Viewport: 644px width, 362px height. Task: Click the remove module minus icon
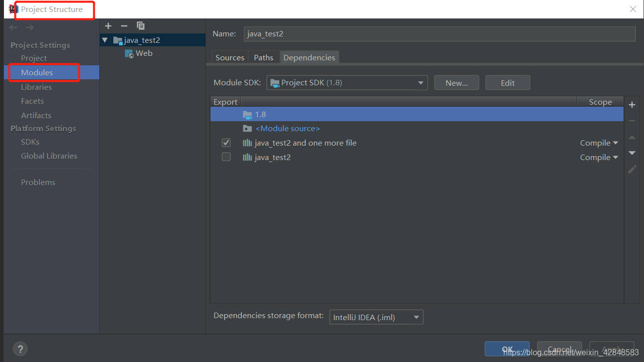point(124,25)
